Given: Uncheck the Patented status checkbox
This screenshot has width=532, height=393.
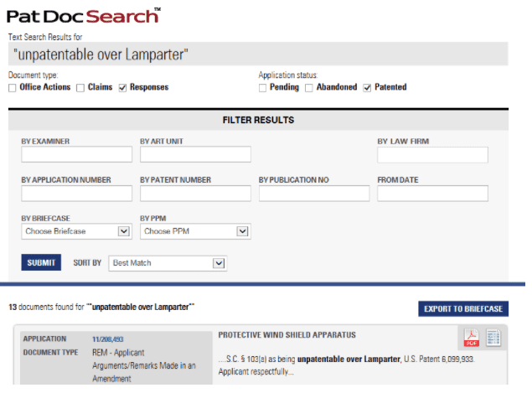Looking at the screenshot, I should tap(367, 88).
